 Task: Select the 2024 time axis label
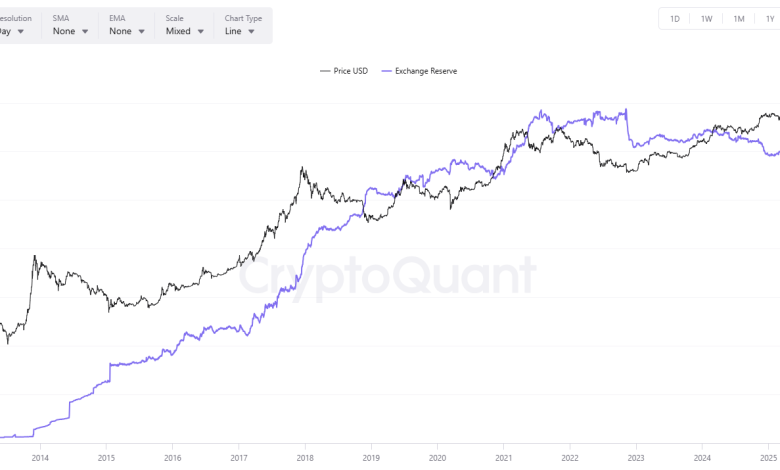[x=701, y=459]
